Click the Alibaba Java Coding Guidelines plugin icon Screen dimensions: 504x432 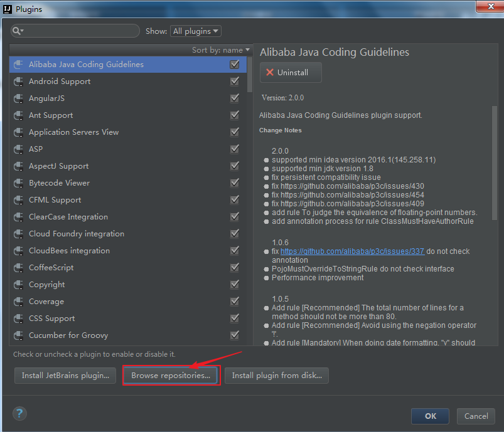19,64
